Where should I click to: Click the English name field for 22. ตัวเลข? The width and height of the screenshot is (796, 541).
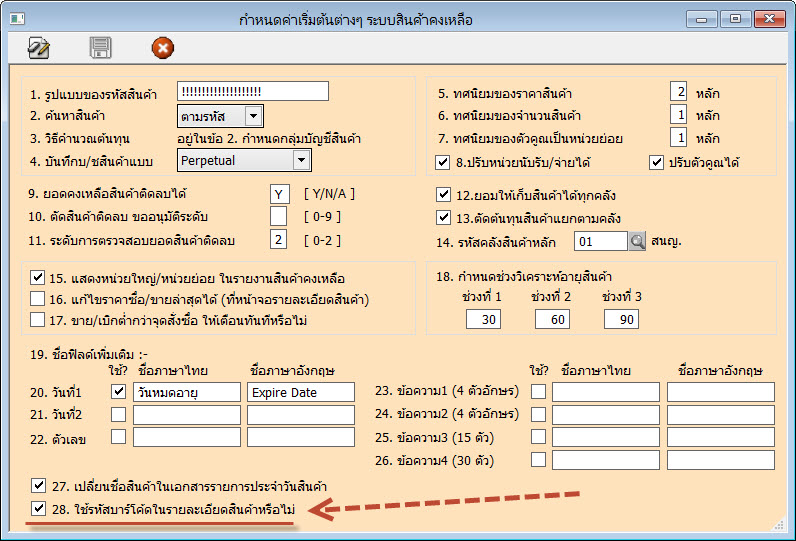(301, 437)
